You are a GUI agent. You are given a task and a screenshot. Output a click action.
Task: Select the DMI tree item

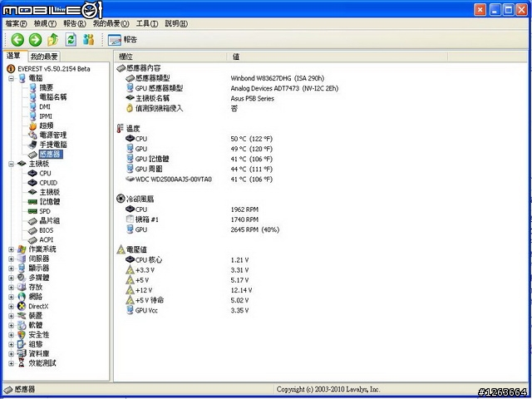coord(45,107)
